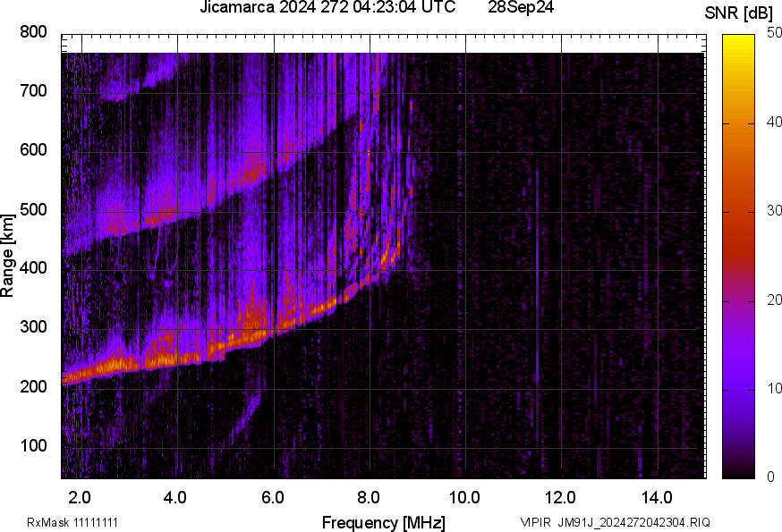Click the 100 tick on the range axis
782x532 pixels.
pyautogui.click(x=33, y=446)
